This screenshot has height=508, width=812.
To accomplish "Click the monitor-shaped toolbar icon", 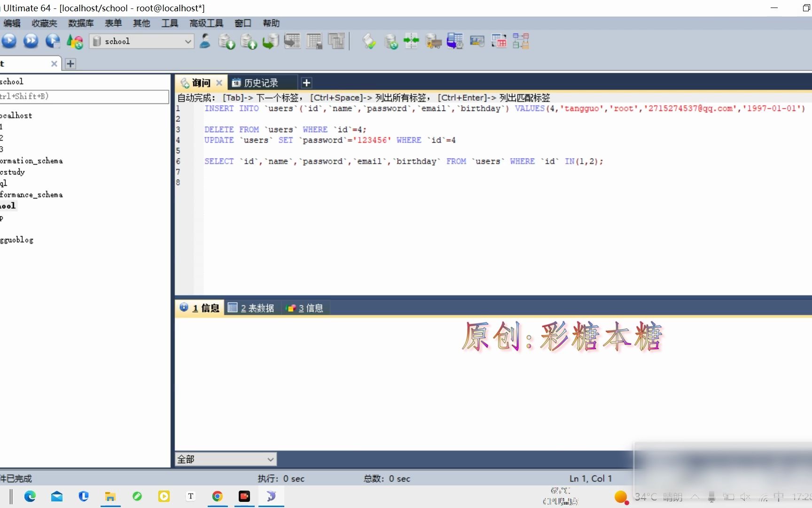I will (x=477, y=41).
